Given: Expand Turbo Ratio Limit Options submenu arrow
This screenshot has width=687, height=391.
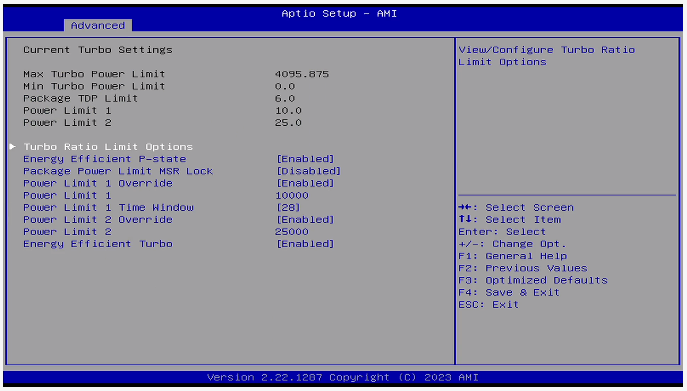Looking at the screenshot, I should [x=13, y=146].
